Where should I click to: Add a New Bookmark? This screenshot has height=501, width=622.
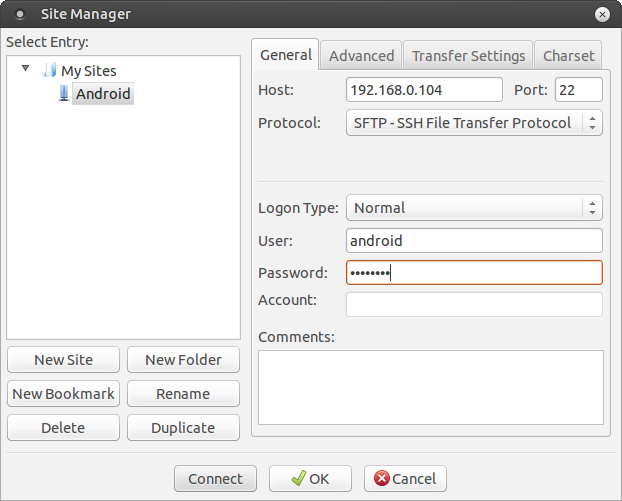[x=63, y=394]
